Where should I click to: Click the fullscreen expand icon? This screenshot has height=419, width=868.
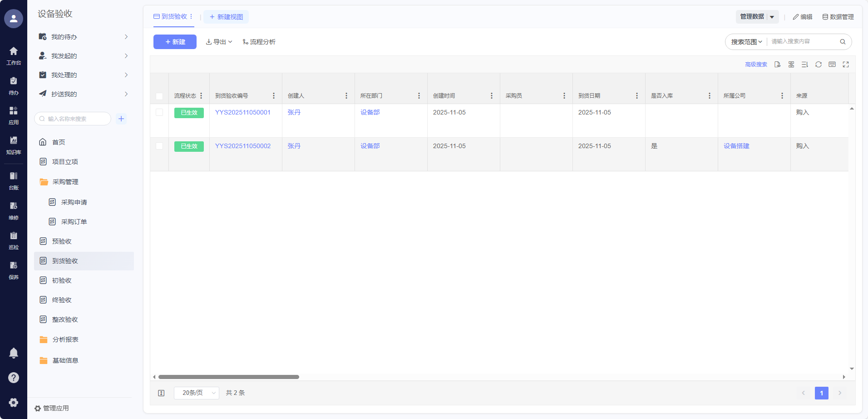point(845,65)
